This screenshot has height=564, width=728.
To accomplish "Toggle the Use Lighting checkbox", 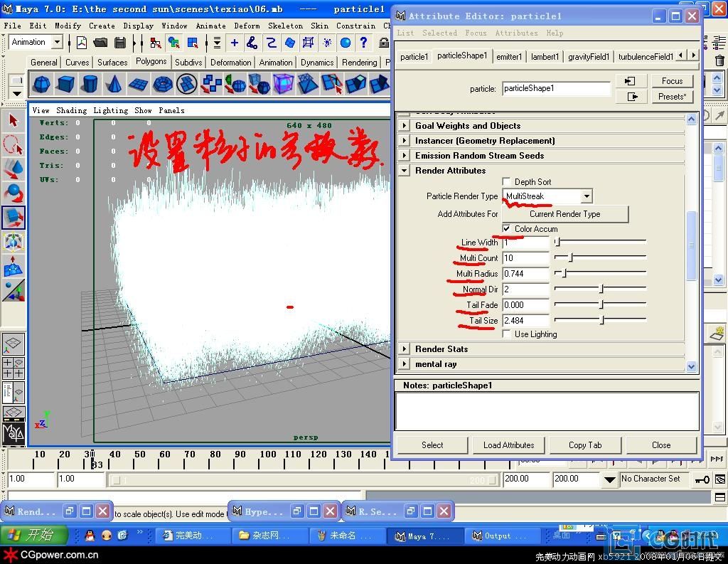I will [506, 334].
